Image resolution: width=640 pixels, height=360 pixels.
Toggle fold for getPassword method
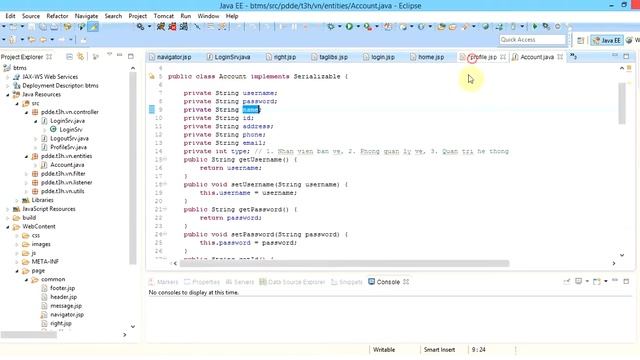point(165,209)
